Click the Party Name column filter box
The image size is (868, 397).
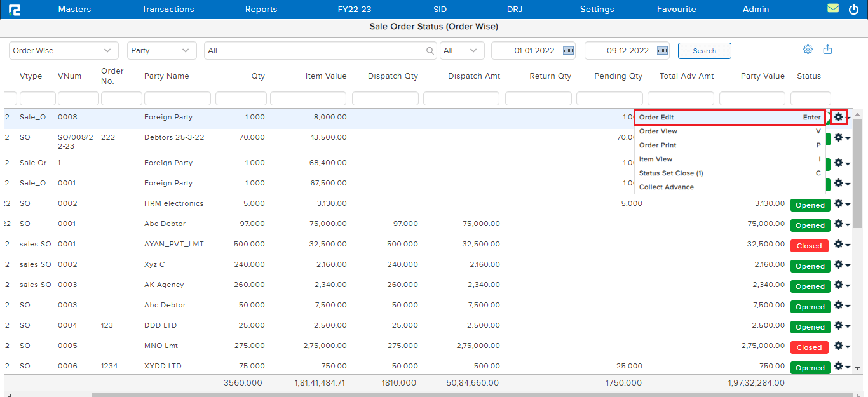point(177,98)
